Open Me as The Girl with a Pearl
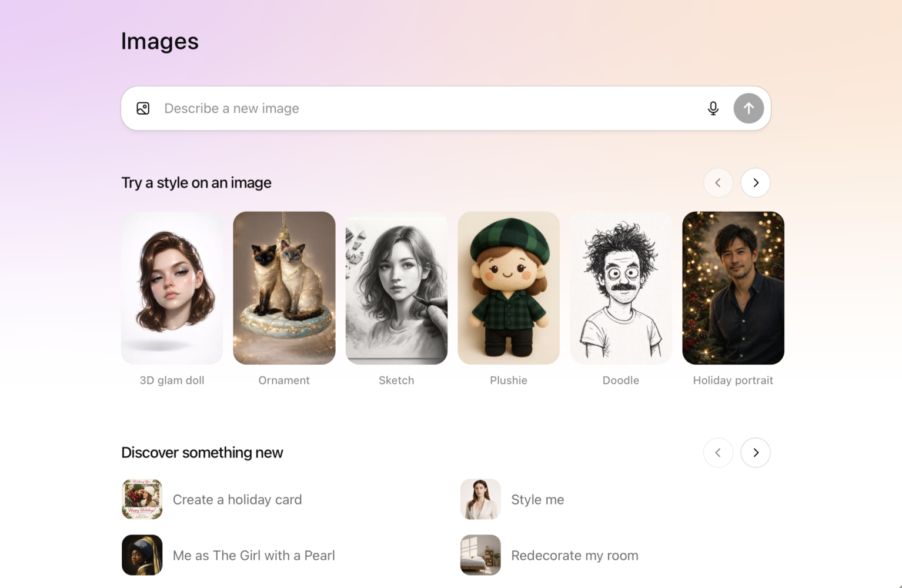This screenshot has width=902, height=588. pos(253,556)
